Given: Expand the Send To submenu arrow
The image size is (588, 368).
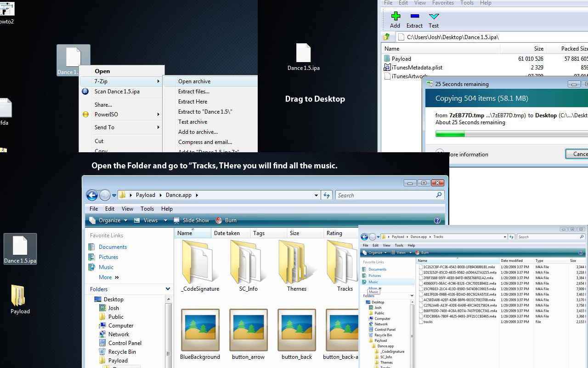Looking at the screenshot, I should click(x=158, y=127).
